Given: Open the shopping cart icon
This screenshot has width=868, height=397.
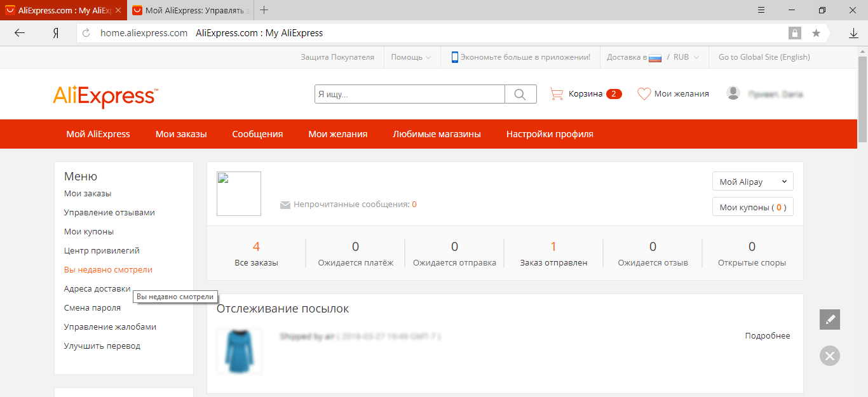Looking at the screenshot, I should (557, 94).
